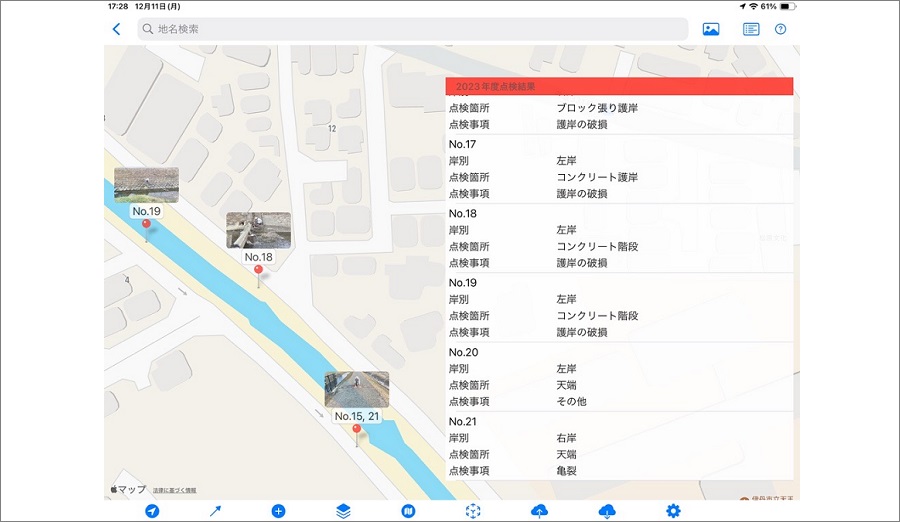The height and width of the screenshot is (522, 900).
Task: Click the 地名検索 search field
Action: [x=412, y=29]
